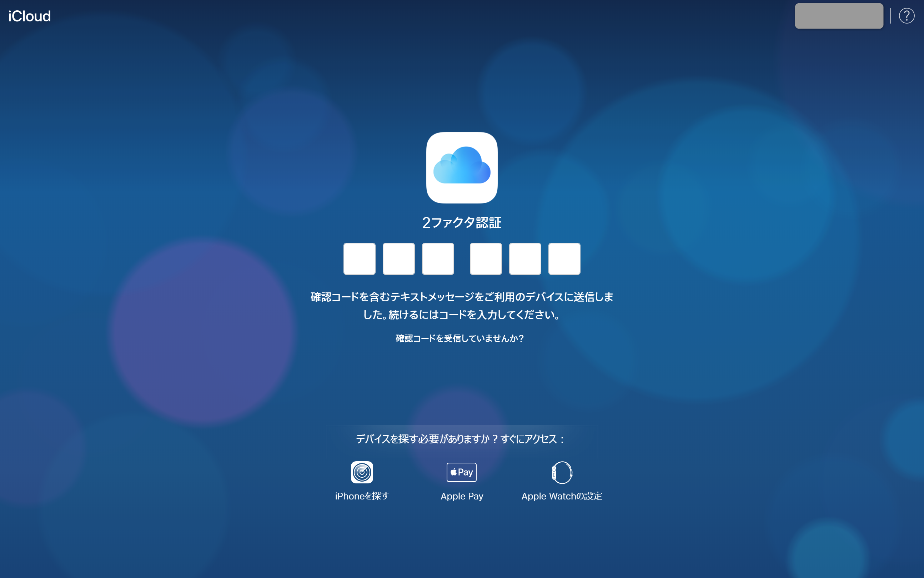Open the "iPhoneを探す" link label

coord(362,496)
